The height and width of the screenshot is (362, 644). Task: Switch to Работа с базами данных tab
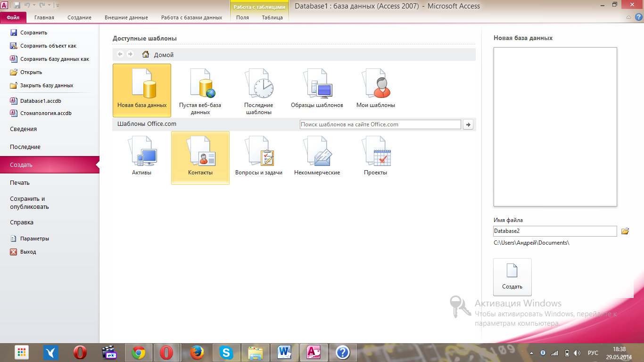coord(191,17)
